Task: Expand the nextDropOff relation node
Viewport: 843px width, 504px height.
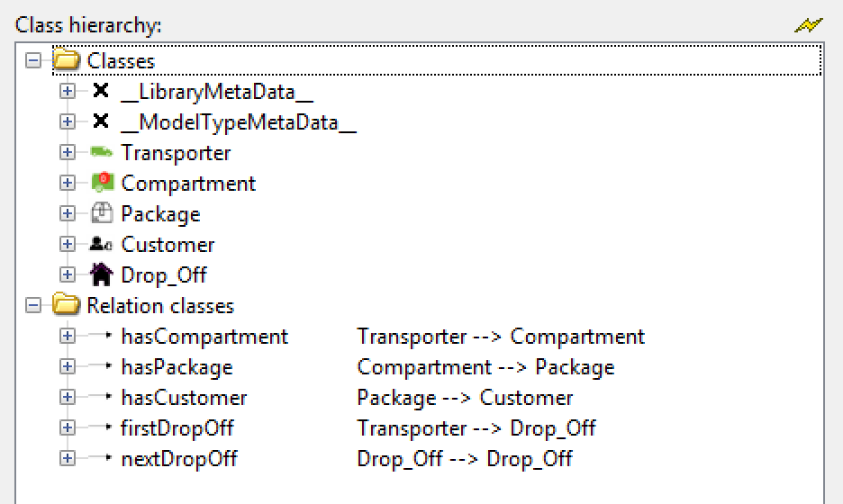Action: pos(68,458)
